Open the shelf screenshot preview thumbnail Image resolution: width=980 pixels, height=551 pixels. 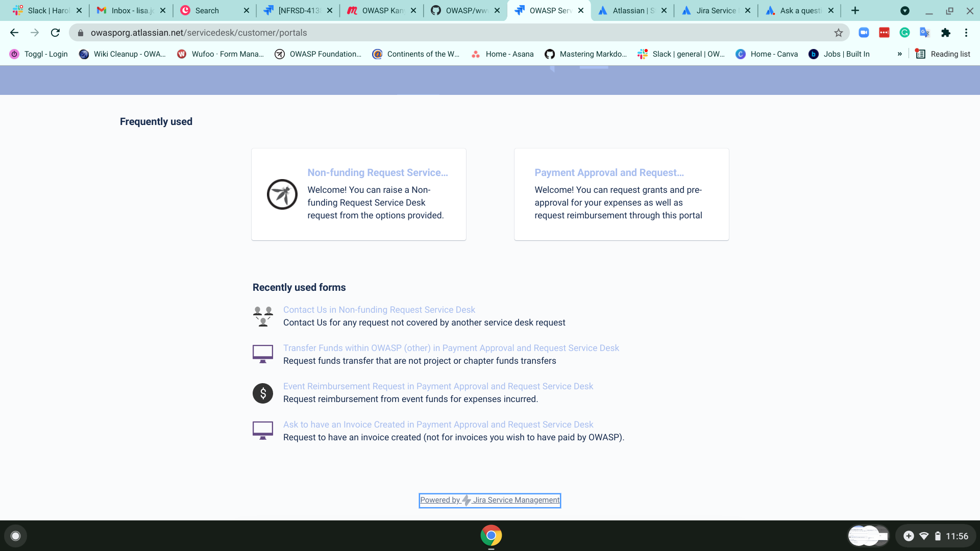click(x=869, y=536)
